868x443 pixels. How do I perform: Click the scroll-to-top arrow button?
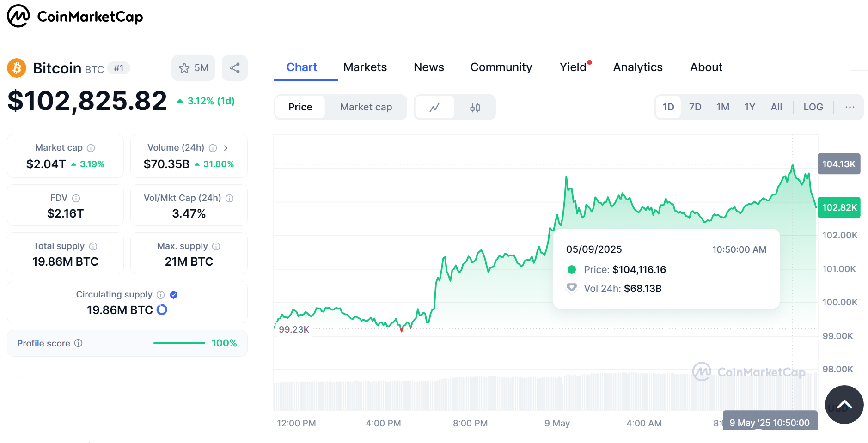(844, 405)
